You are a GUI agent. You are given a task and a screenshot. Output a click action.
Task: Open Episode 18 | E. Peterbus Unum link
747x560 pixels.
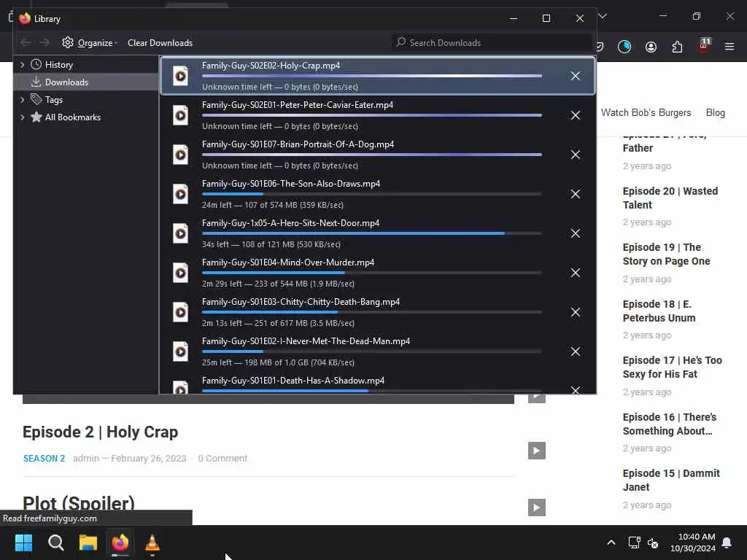(659, 311)
